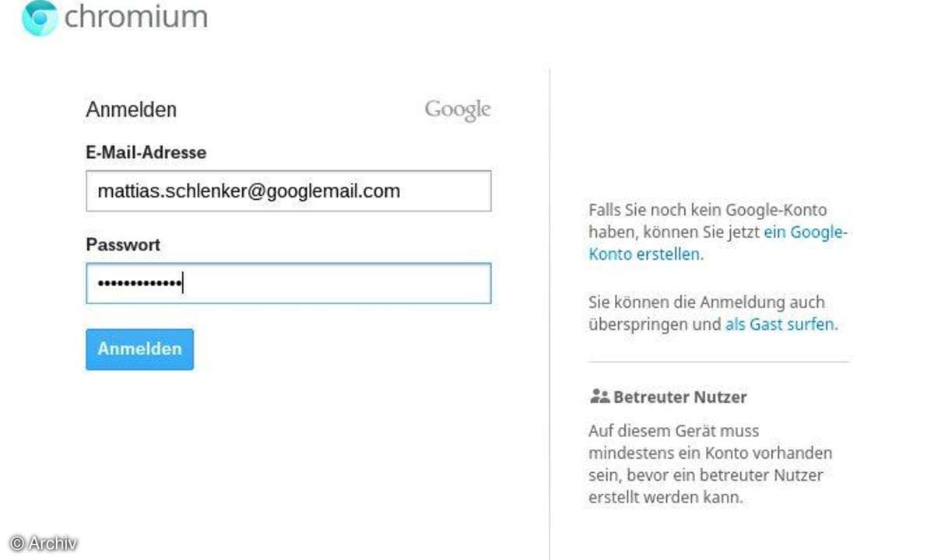Screen dimensions: 934x560
Task: Click the 'Anmelden' heading text
Action: click(x=132, y=110)
